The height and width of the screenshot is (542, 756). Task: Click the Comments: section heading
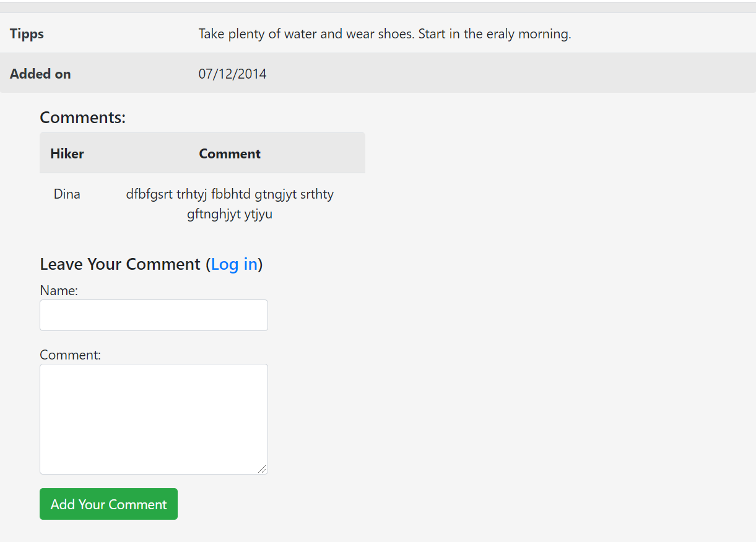point(82,118)
